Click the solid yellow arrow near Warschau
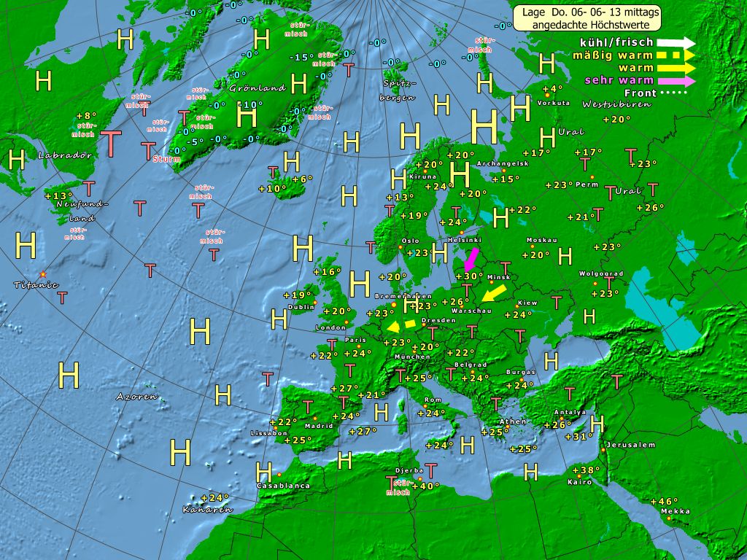Viewport: 747px width, 560px height. 494,293
